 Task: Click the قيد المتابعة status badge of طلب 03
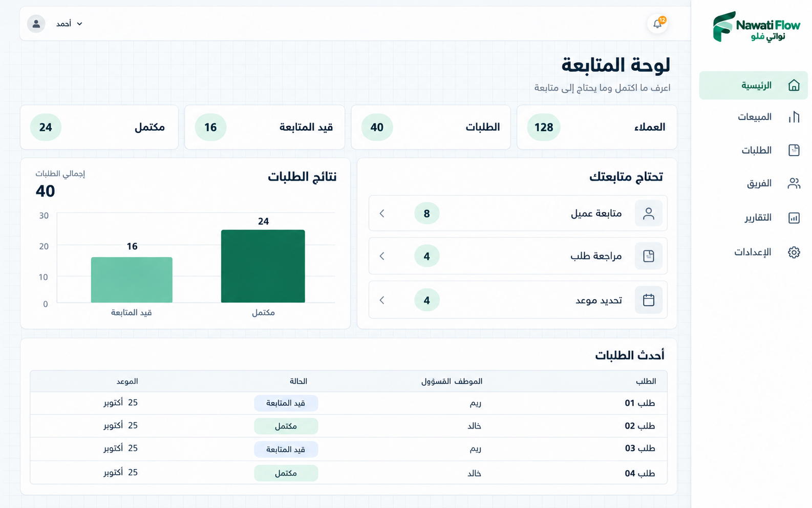[x=286, y=449]
